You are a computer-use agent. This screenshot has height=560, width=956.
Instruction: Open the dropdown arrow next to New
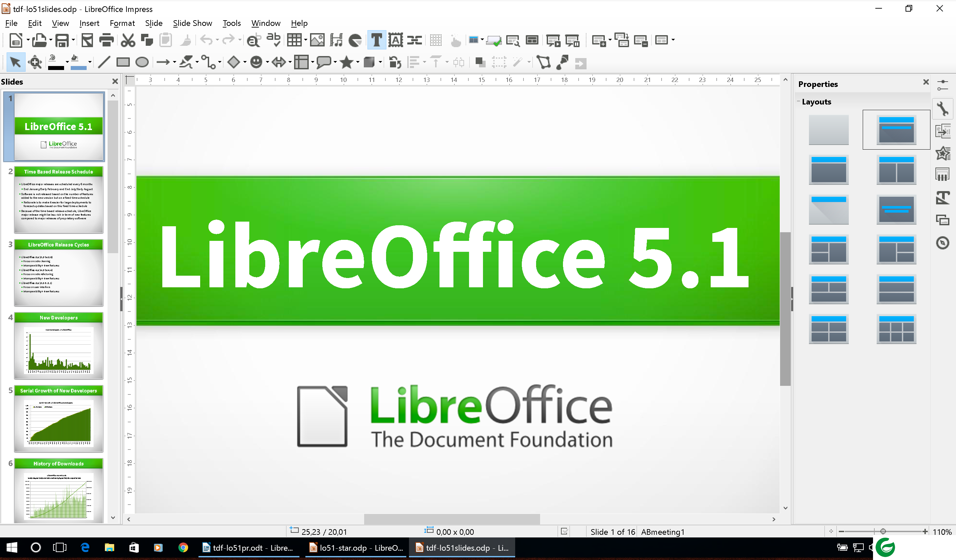coord(28,40)
